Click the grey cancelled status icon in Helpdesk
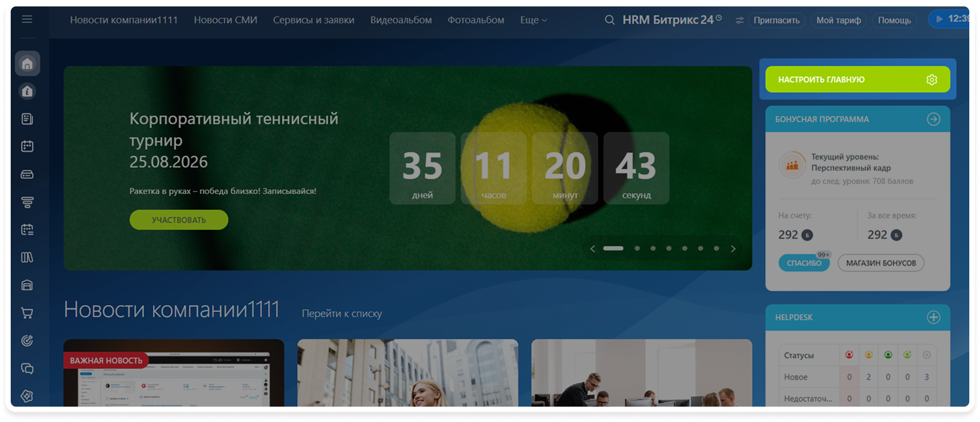The height and width of the screenshot is (422, 980). coord(926,355)
